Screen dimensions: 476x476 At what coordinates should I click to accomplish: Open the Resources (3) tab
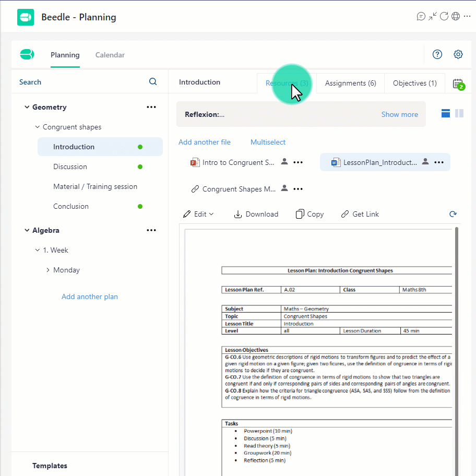coord(287,83)
